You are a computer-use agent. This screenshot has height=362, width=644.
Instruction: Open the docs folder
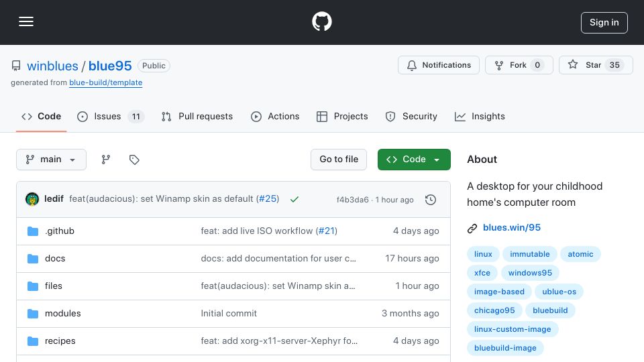coord(55,259)
